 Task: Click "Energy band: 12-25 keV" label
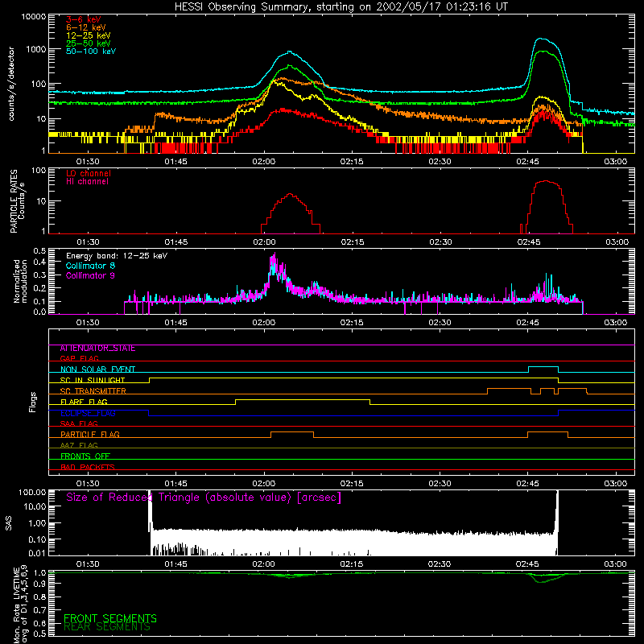click(x=117, y=256)
